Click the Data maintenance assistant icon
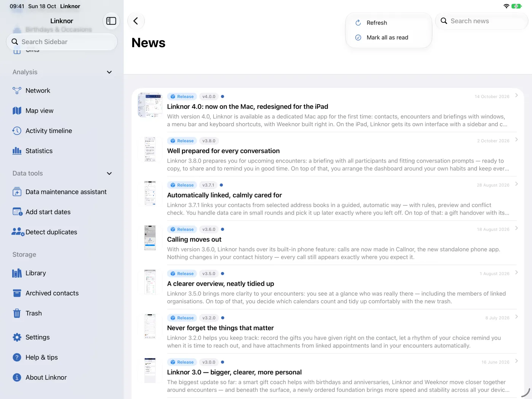The width and height of the screenshot is (532, 399). click(x=17, y=192)
